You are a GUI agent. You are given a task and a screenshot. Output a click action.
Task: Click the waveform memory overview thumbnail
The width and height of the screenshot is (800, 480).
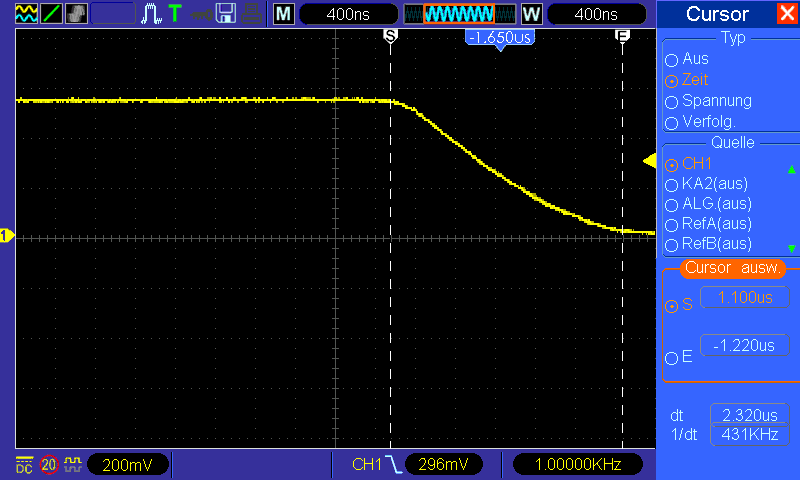point(459,14)
